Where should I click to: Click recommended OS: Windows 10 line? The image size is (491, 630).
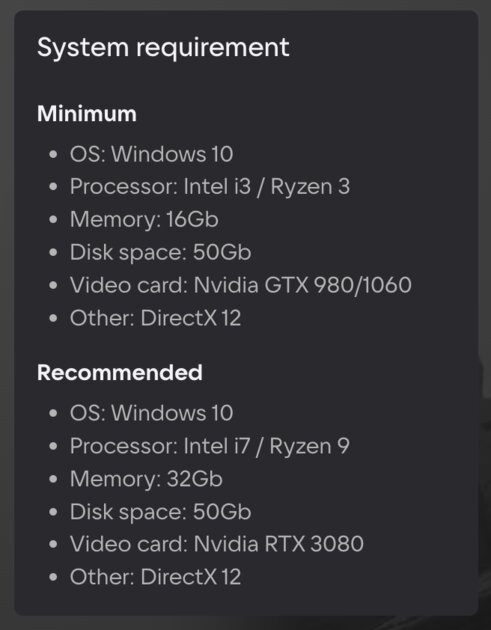pyautogui.click(x=151, y=413)
